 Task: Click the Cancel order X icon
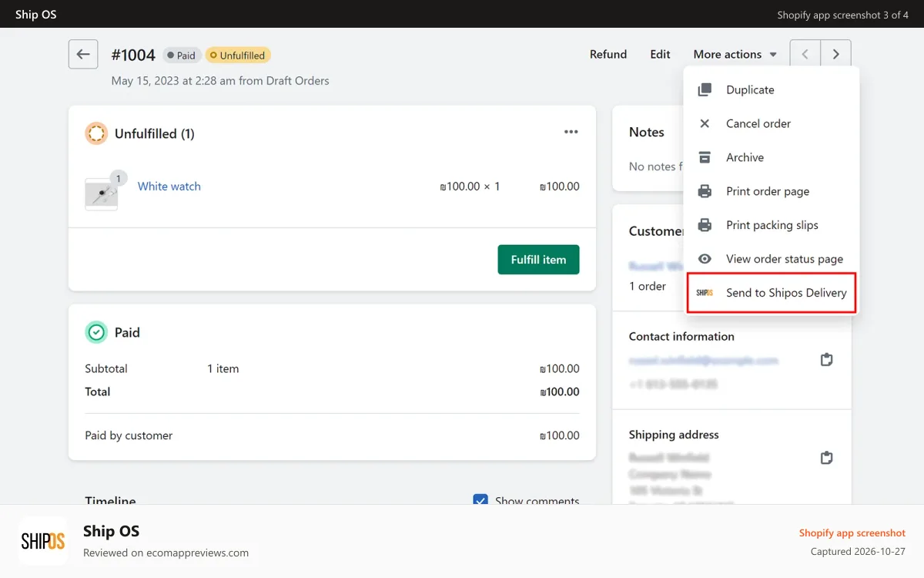[705, 123]
